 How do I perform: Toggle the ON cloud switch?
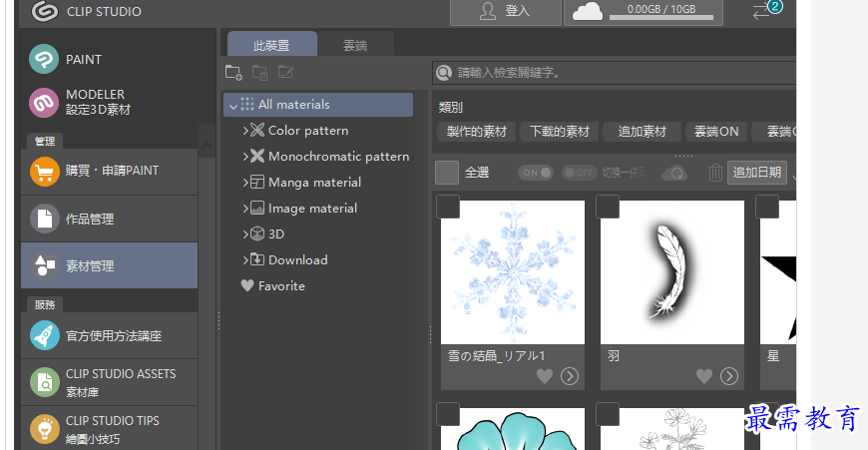535,173
